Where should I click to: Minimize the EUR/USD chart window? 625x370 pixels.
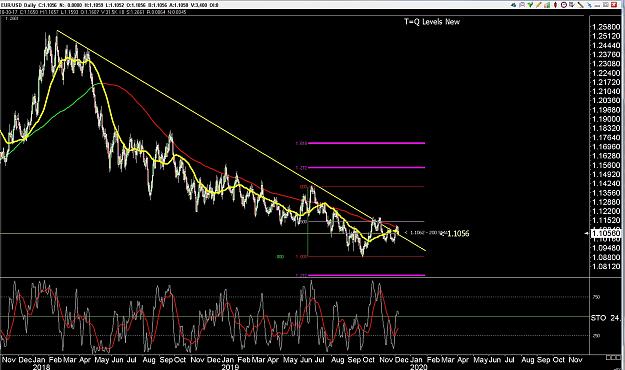pyautogui.click(x=597, y=5)
